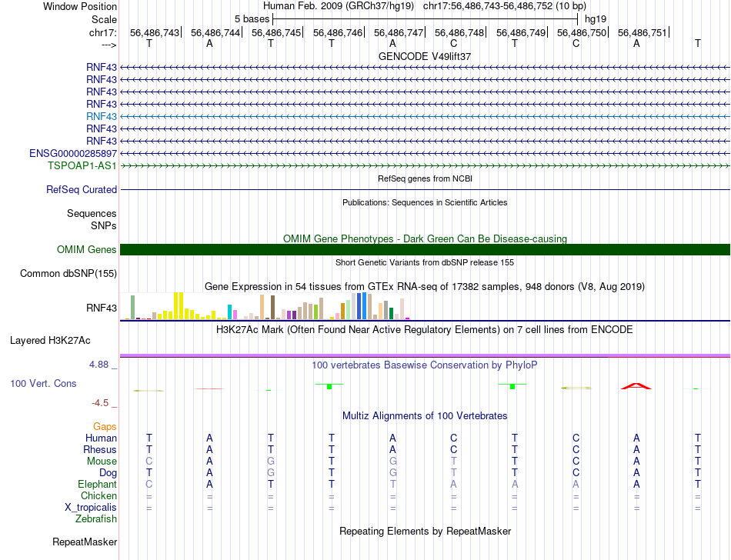Click the Zebrafish species label
731x560 pixels.
(x=96, y=519)
